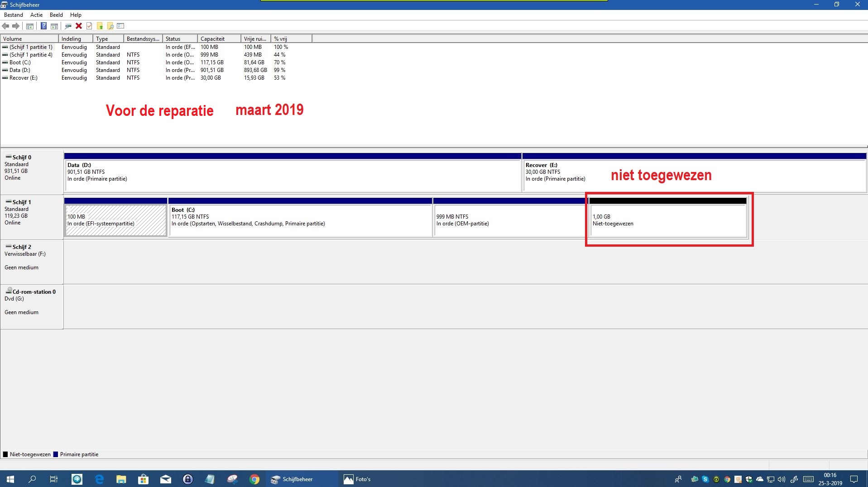
Task: Click the red X delete toolbar icon
Action: click(79, 26)
